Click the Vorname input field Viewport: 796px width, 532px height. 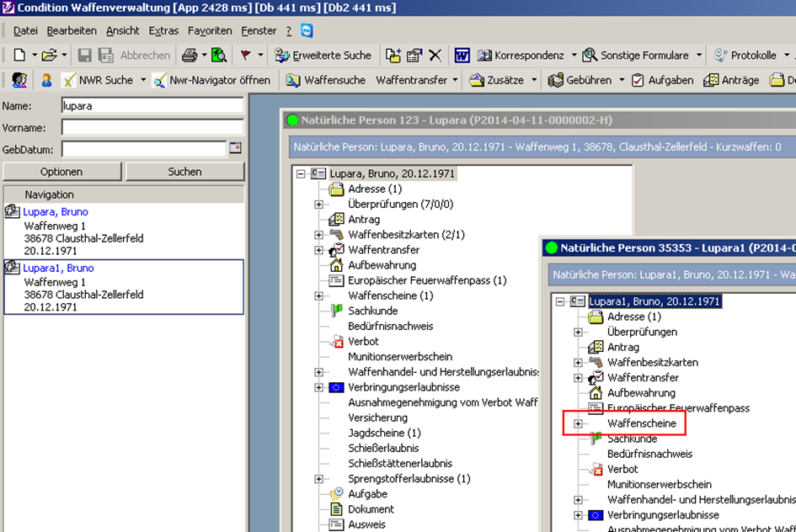[152, 127]
